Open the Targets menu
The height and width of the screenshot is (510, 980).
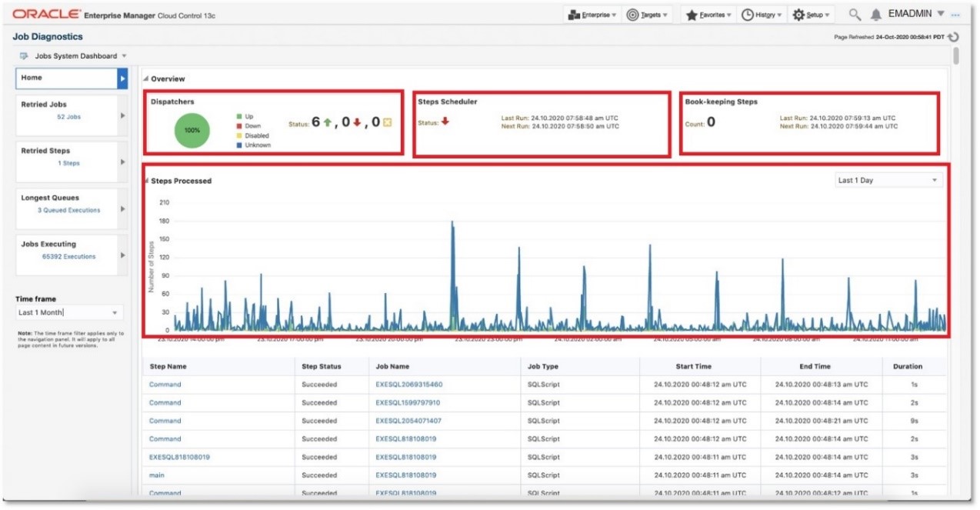(647, 15)
